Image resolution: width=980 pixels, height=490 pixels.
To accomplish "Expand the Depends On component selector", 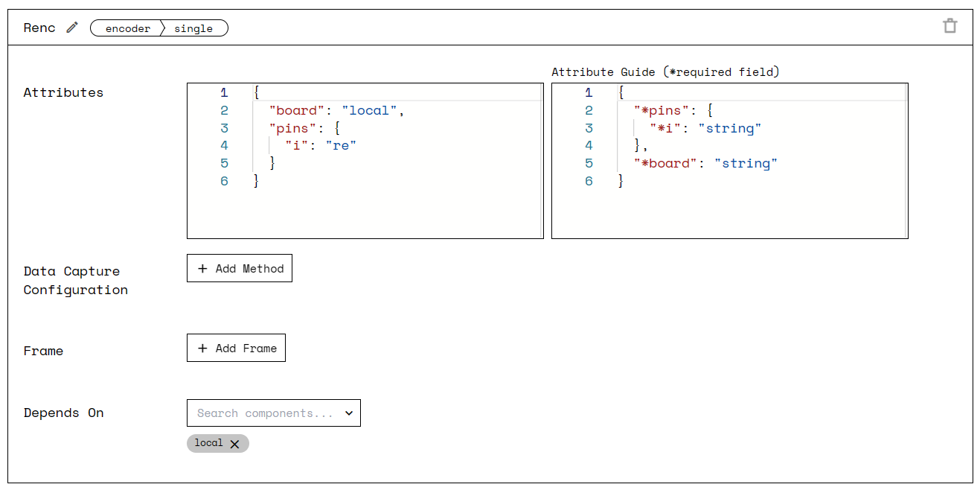I will 274,413.
